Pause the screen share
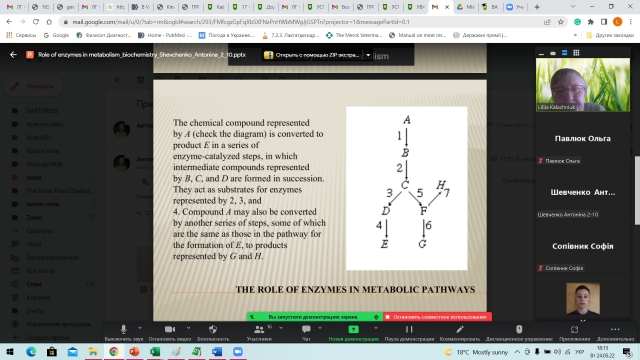The image size is (640, 360). point(409,332)
